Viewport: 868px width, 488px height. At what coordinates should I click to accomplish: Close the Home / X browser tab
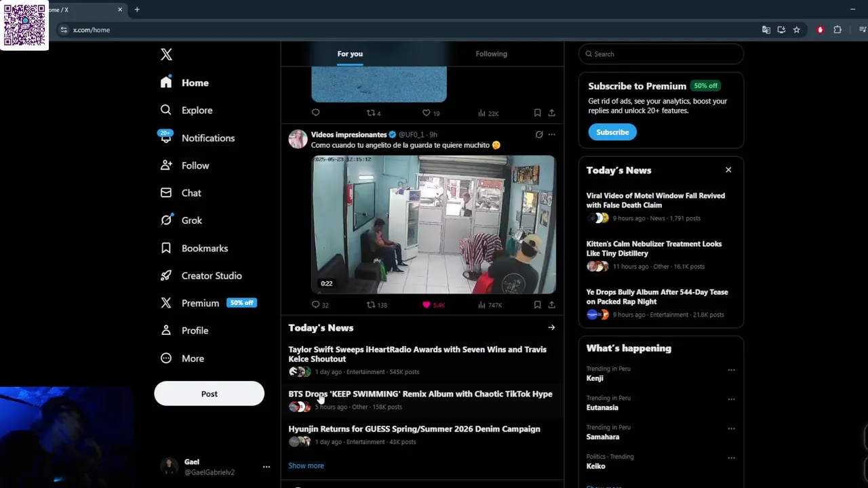point(120,9)
